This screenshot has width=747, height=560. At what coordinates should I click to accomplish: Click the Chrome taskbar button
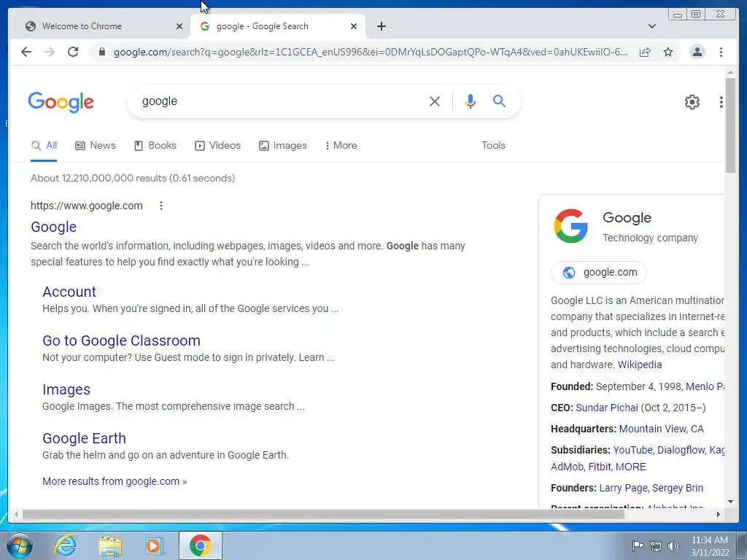pos(200,545)
